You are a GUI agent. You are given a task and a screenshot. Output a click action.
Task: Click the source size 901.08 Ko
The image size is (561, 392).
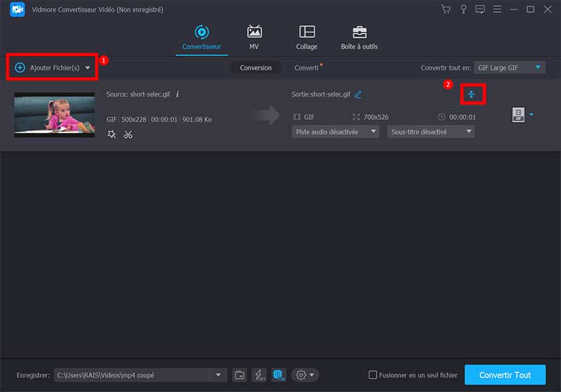pos(197,119)
